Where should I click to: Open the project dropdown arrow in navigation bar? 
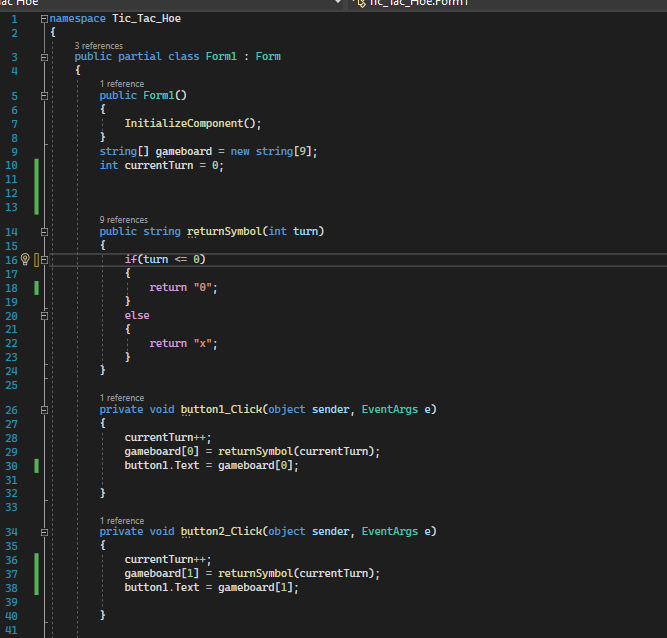coord(336,4)
